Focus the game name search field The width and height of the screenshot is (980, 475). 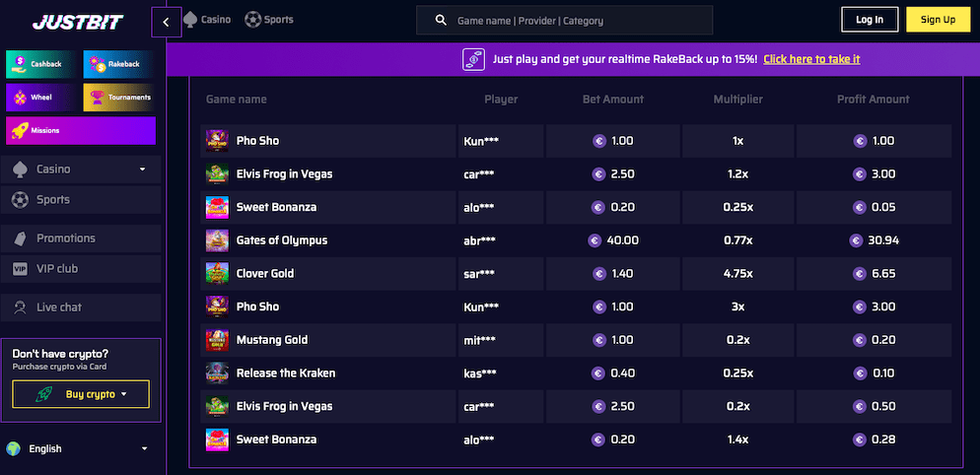564,21
